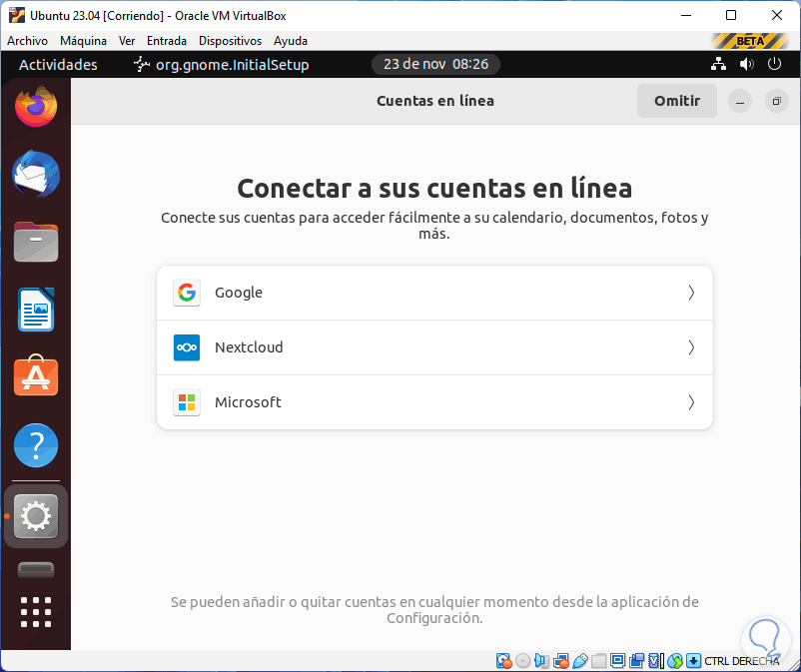Open the Entrada menu
Image resolution: width=801 pixels, height=672 pixels.
click(167, 41)
